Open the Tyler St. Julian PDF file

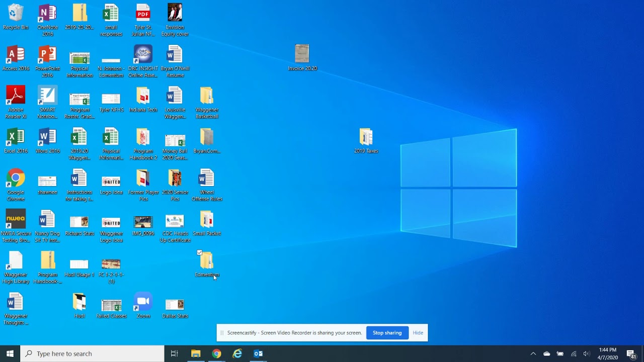[143, 20]
